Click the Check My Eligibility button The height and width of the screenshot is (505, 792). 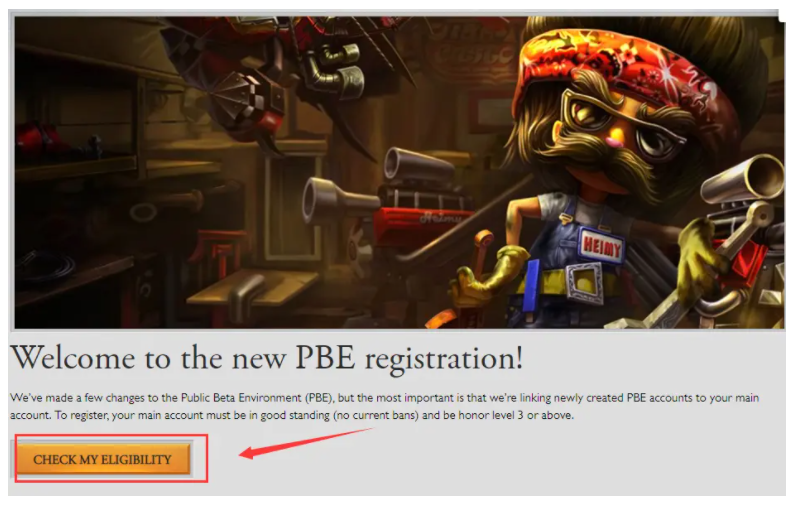point(104,459)
